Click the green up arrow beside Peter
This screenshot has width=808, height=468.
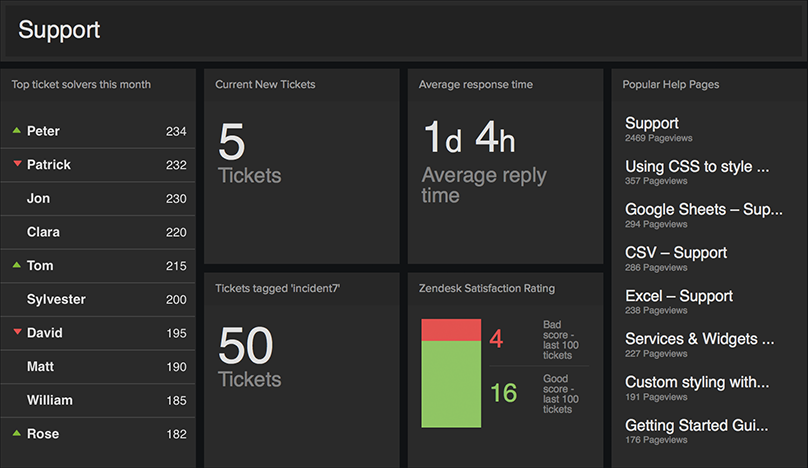coord(16,131)
